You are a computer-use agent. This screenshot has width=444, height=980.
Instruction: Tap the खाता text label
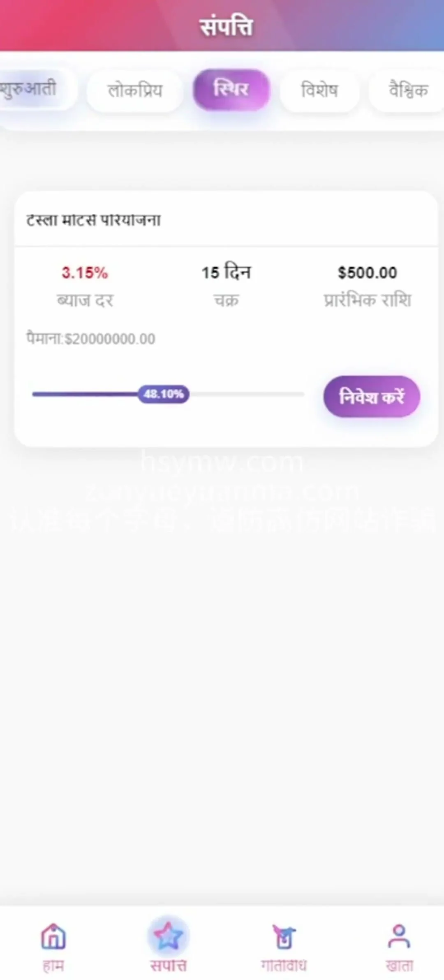pyautogui.click(x=399, y=966)
